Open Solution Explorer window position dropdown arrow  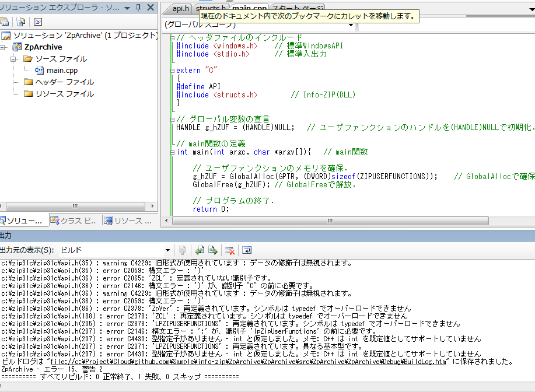click(127, 8)
